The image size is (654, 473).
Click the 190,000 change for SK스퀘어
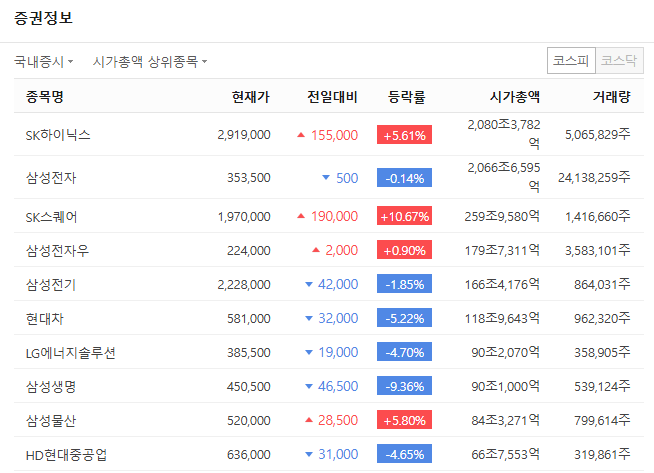pyautogui.click(x=335, y=216)
